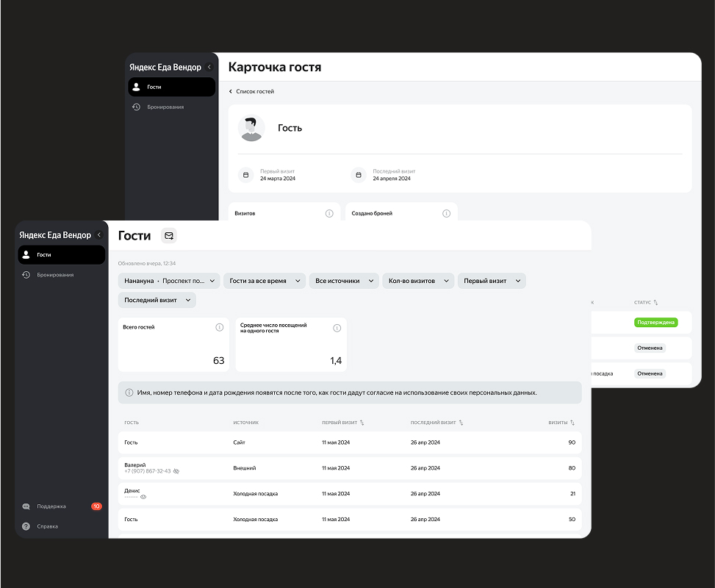Click Валерий's phone number +7 (907) 867-32-43
Viewport: 715px width, 588px height.
pos(147,471)
